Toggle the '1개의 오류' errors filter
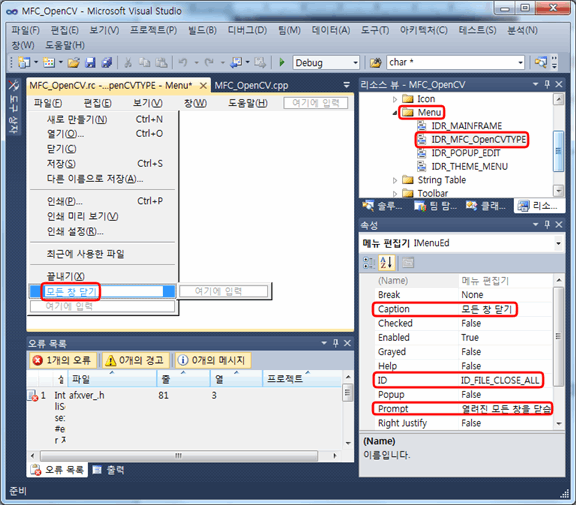576x505 pixels. click(62, 360)
